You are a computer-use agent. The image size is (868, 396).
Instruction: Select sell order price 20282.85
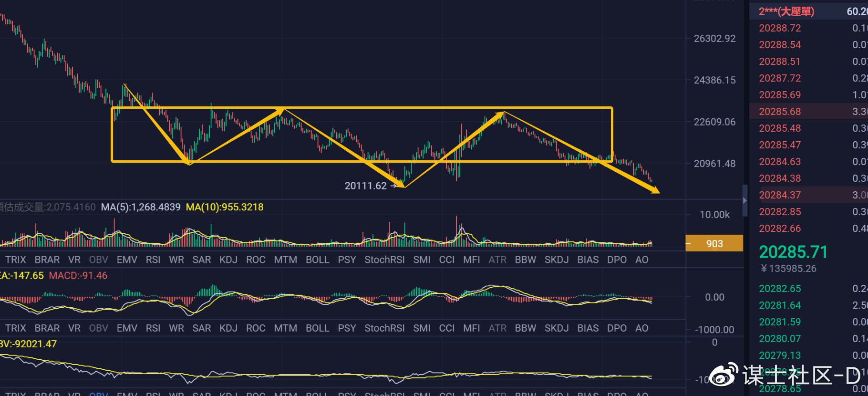[x=780, y=212]
